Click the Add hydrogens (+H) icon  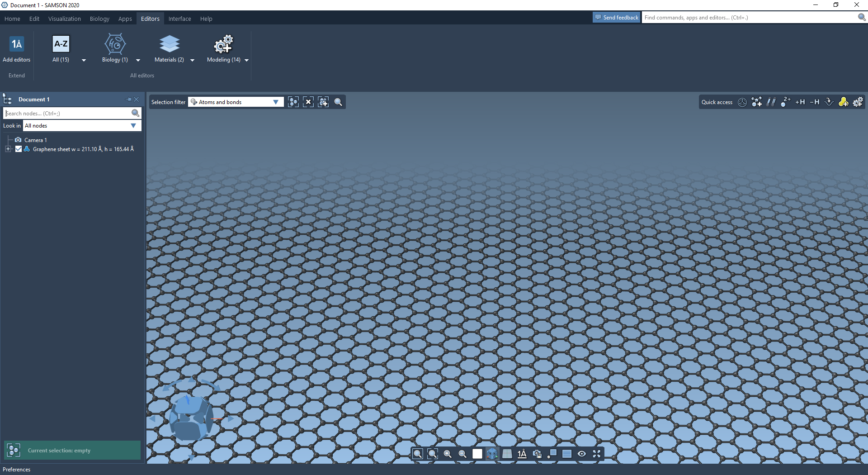(800, 102)
